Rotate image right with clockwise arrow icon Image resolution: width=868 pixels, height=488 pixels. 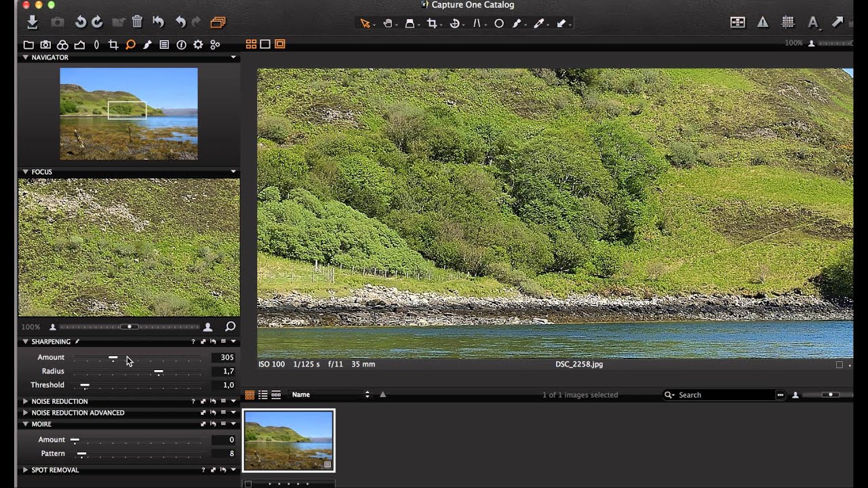click(x=97, y=22)
